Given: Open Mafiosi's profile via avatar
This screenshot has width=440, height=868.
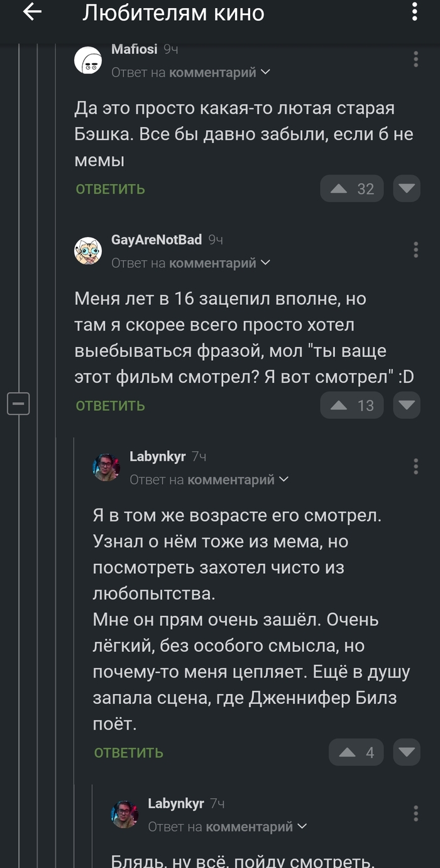Looking at the screenshot, I should 89,60.
